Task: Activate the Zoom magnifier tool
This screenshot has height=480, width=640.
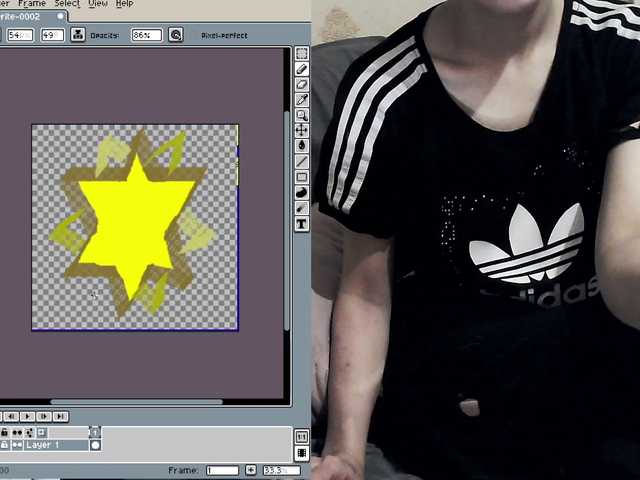Action: [302, 116]
